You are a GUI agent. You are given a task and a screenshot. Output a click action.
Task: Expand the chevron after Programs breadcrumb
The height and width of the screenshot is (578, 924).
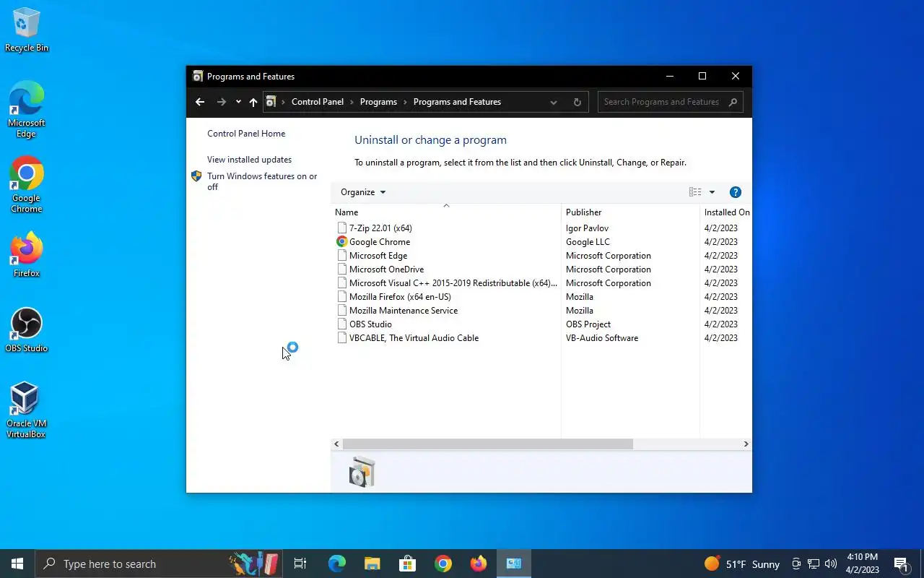click(x=405, y=102)
